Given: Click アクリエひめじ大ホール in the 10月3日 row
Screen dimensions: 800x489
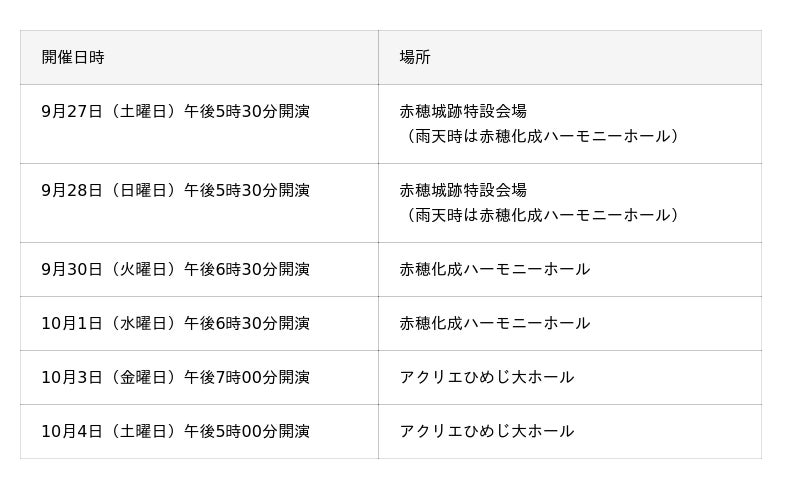Looking at the screenshot, I should tap(487, 377).
